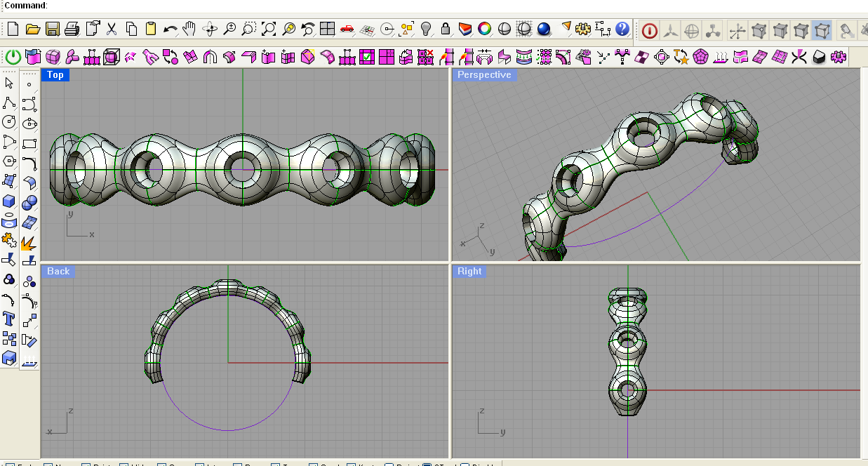Click the lightbulb hide objects icon

[426, 29]
